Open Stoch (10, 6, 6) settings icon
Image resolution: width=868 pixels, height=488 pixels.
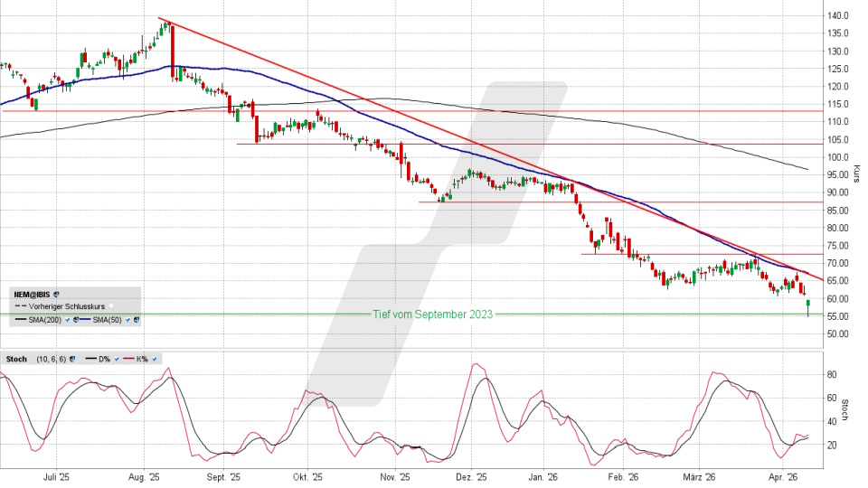[71, 359]
